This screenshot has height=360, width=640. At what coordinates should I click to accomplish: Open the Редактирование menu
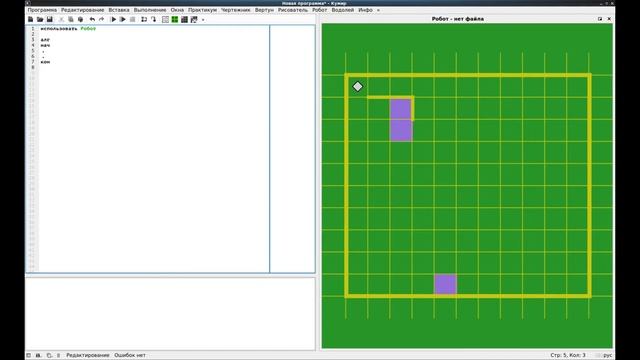[82, 10]
